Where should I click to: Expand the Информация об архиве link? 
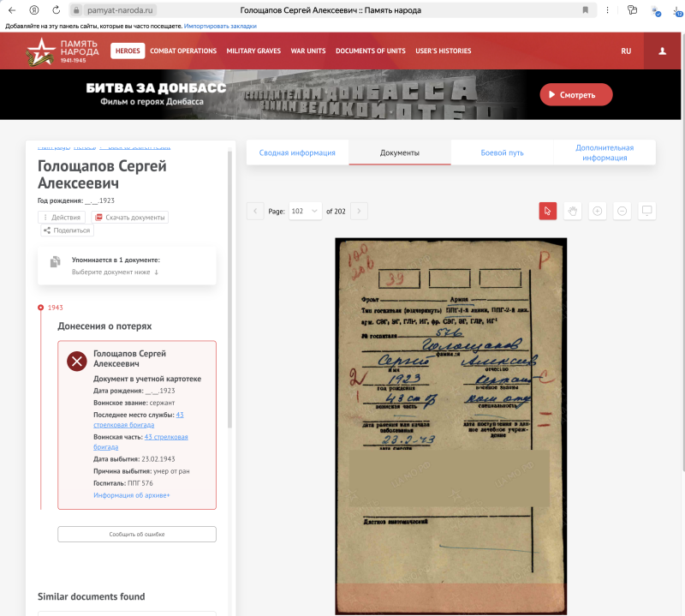[x=132, y=495]
